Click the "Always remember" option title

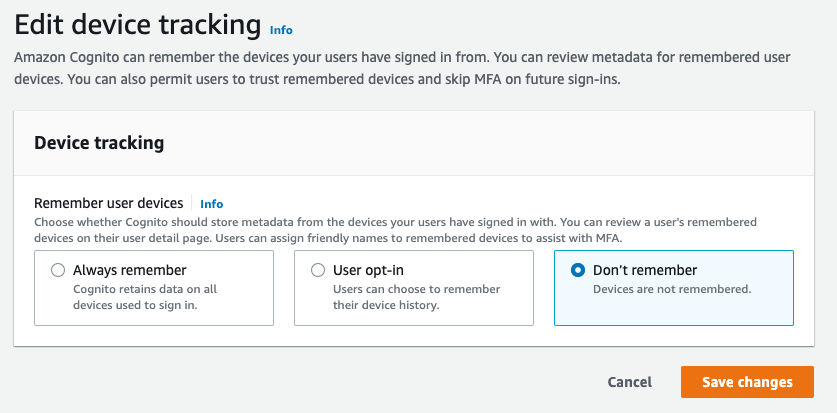(x=130, y=271)
